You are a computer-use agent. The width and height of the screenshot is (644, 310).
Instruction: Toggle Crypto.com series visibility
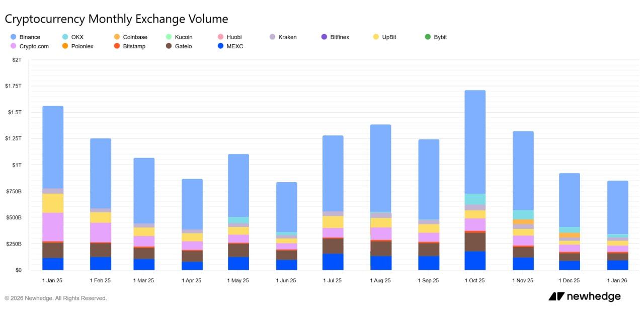34,46
